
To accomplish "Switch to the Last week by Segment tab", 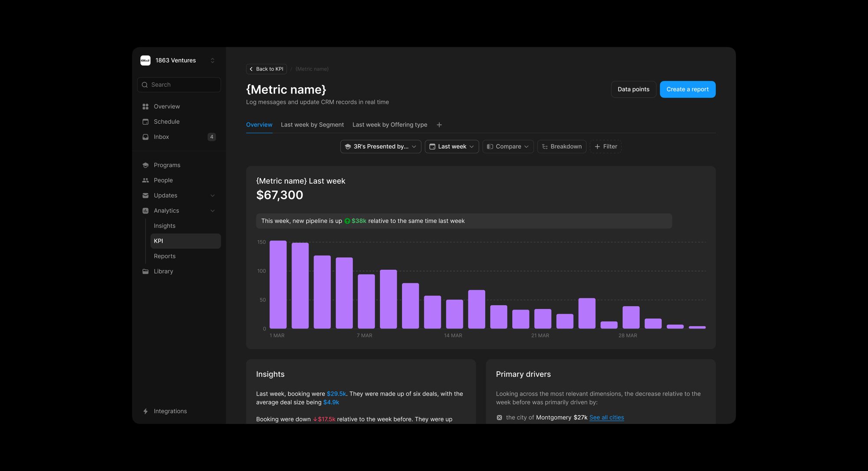I will pyautogui.click(x=312, y=124).
